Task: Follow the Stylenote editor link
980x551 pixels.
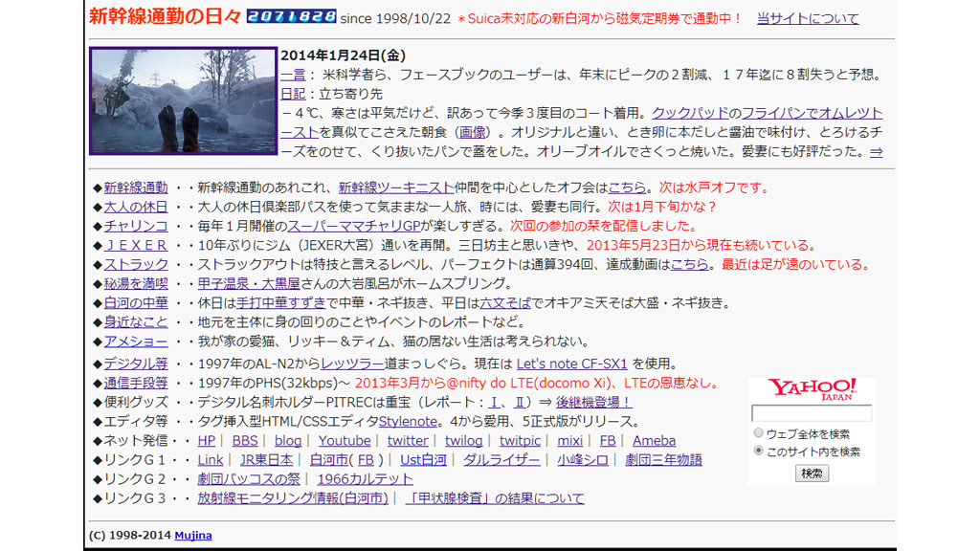Action: [408, 422]
